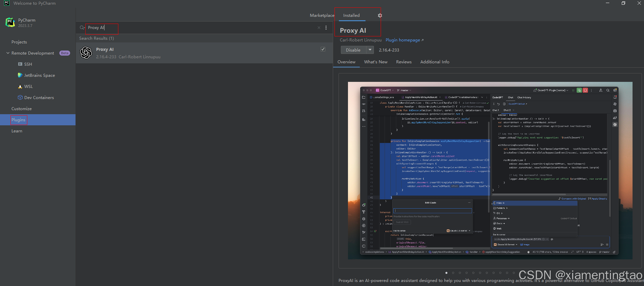Open the search options kebab menu
Image resolution: width=644 pixels, height=286 pixels.
tap(326, 28)
